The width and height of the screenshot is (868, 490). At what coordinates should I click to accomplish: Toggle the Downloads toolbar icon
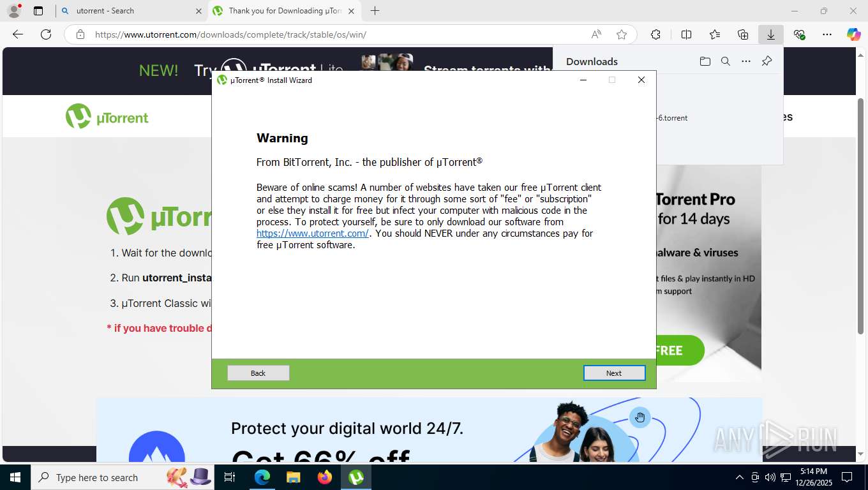(771, 34)
